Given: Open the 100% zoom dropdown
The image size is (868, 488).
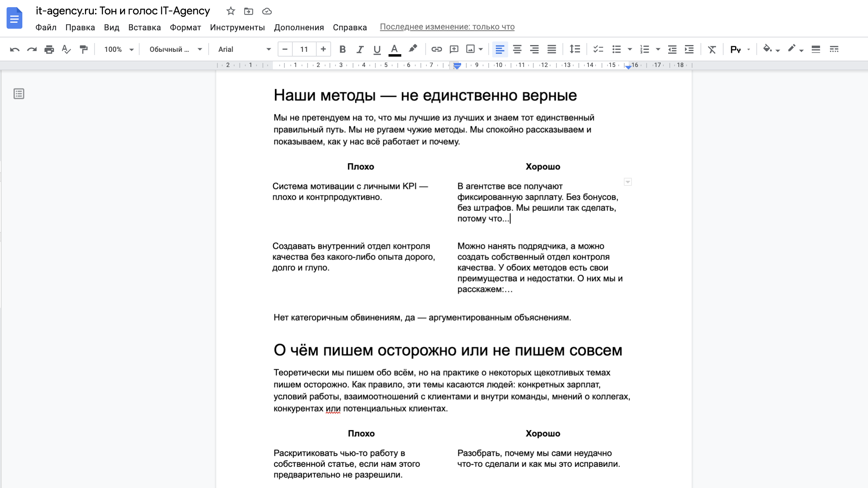Looking at the screenshot, I should (118, 49).
